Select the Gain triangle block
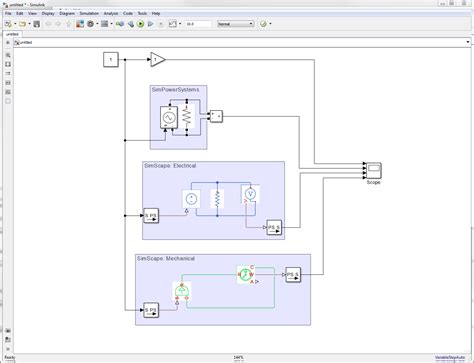The width and height of the screenshot is (474, 363). 158,60
